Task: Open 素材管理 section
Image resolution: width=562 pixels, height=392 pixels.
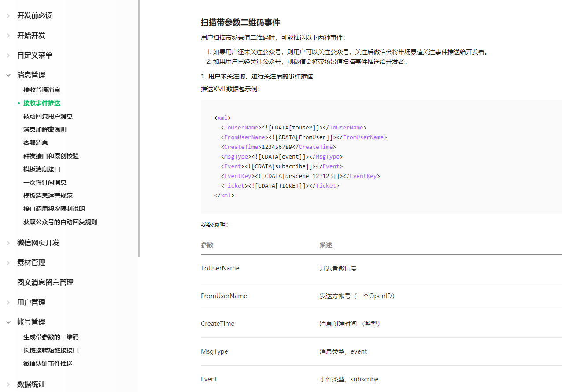Action: coord(31,263)
